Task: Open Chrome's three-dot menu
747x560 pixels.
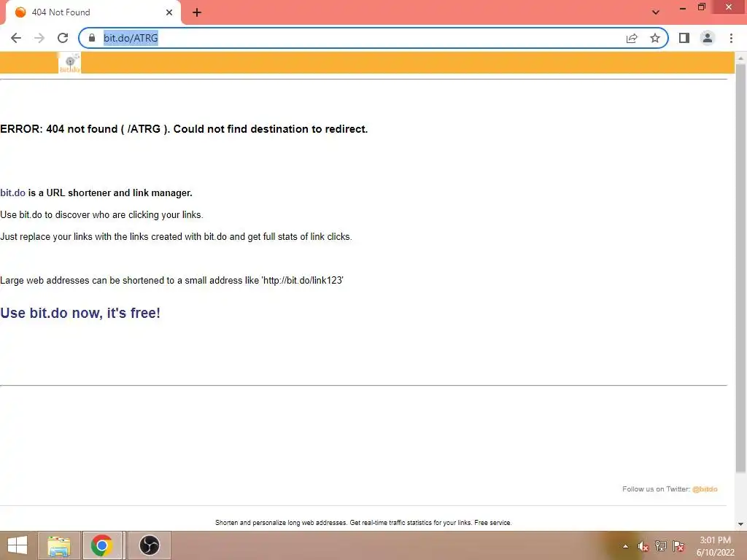Action: click(x=731, y=38)
